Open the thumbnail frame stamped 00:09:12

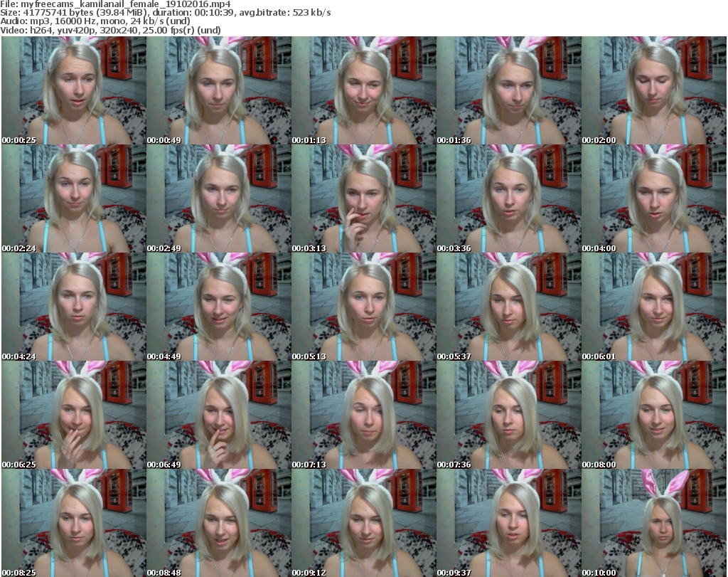[364, 523]
